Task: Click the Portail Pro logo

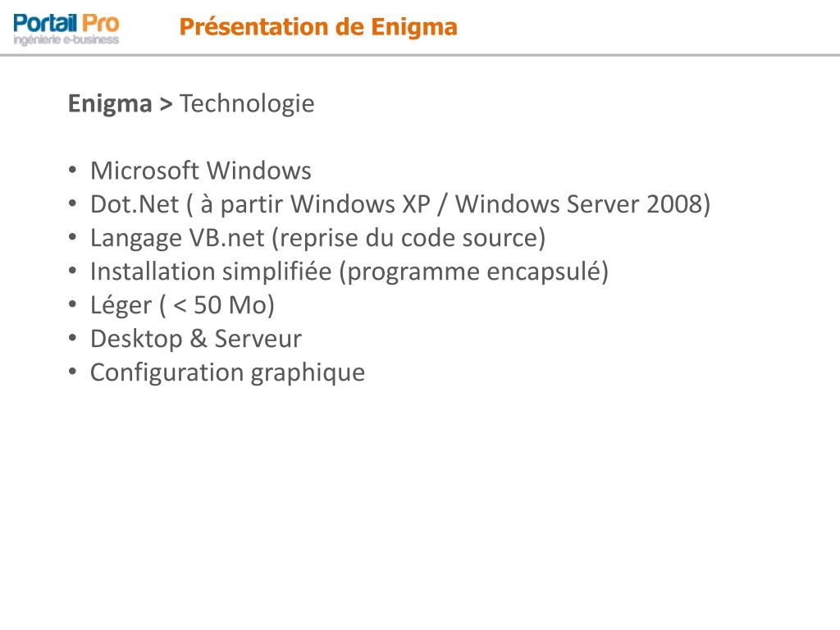Action: point(66,29)
